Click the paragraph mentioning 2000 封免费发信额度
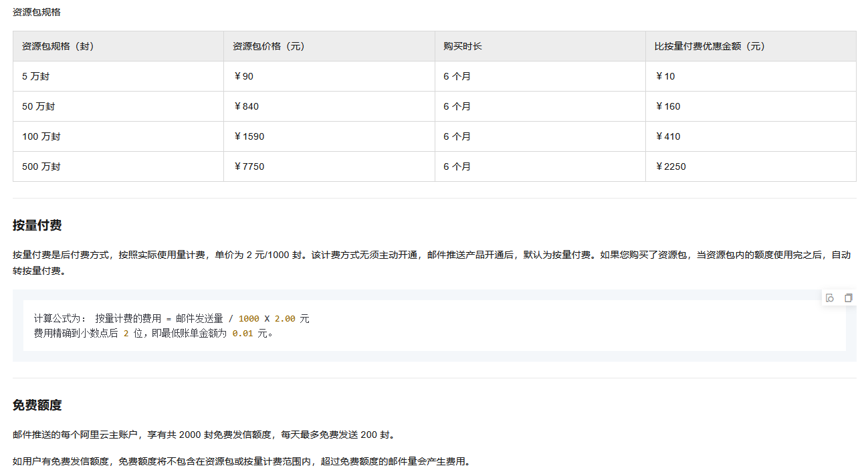This screenshot has height=474, width=868. point(203,435)
